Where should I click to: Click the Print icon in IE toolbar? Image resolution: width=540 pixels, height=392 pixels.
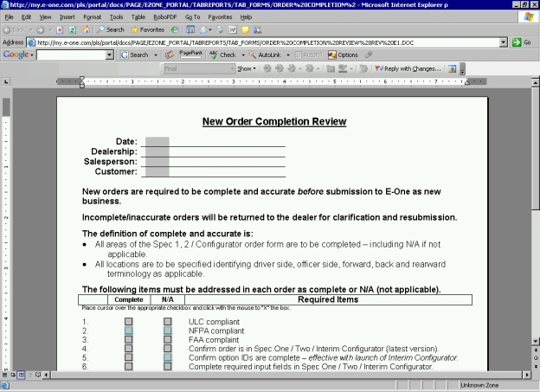(x=220, y=30)
